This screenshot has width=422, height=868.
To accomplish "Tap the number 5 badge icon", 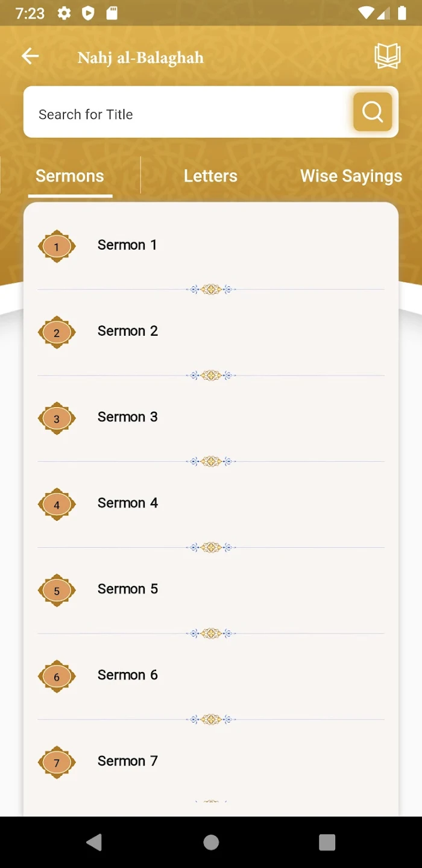I will pyautogui.click(x=57, y=590).
